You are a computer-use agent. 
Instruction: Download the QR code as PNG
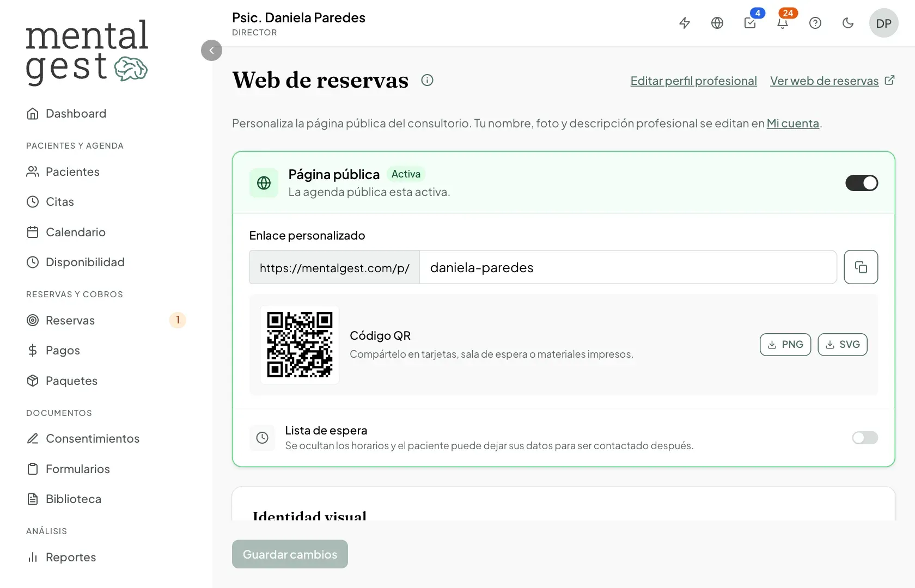[x=785, y=345]
